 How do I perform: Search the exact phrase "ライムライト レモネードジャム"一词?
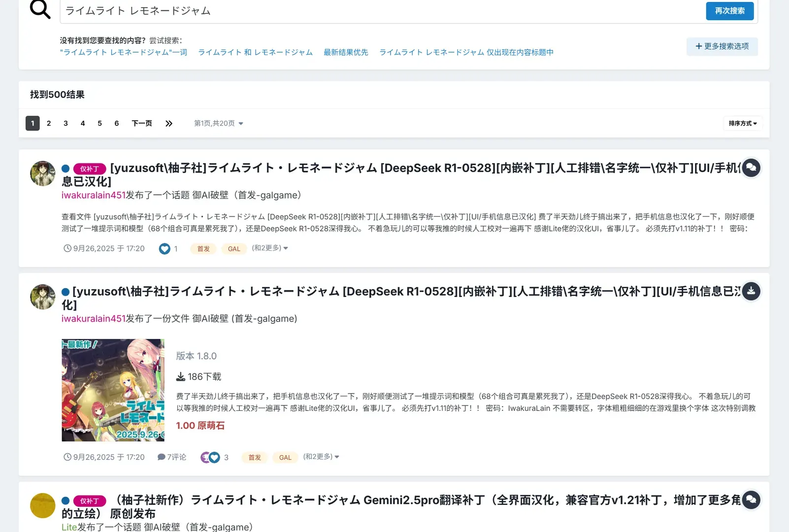click(124, 52)
